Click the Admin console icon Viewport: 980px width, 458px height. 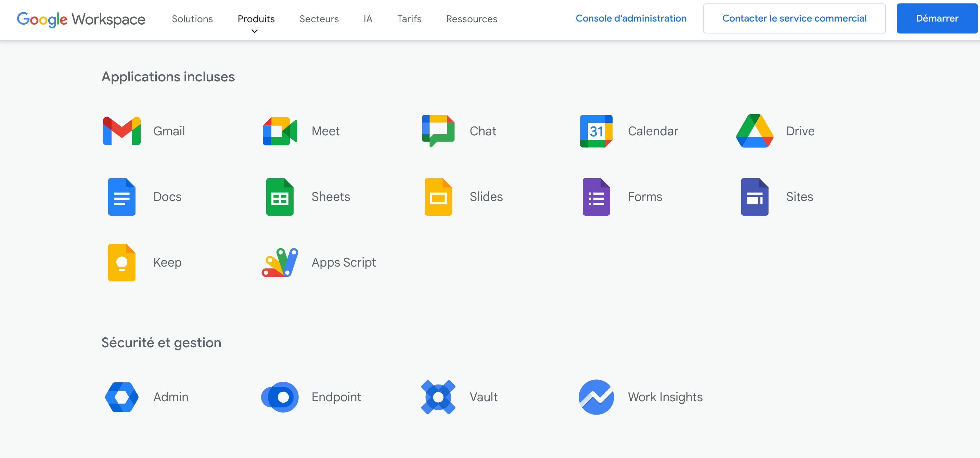tap(122, 397)
